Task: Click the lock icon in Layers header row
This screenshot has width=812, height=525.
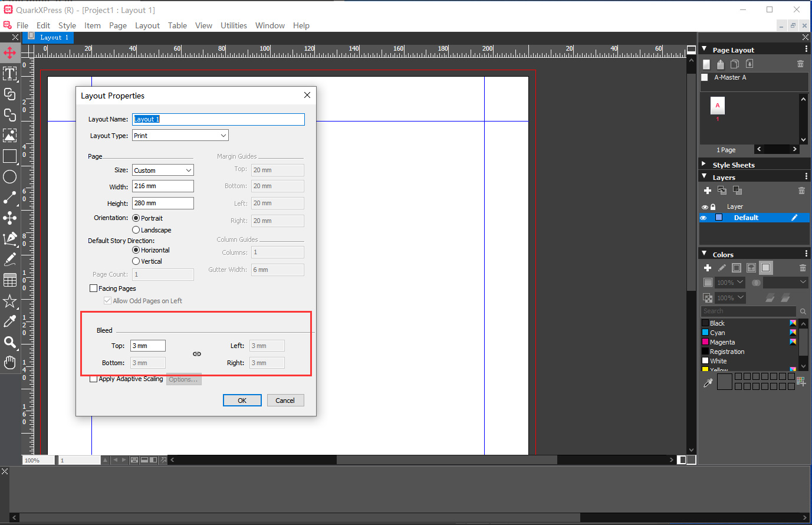Action: point(713,207)
